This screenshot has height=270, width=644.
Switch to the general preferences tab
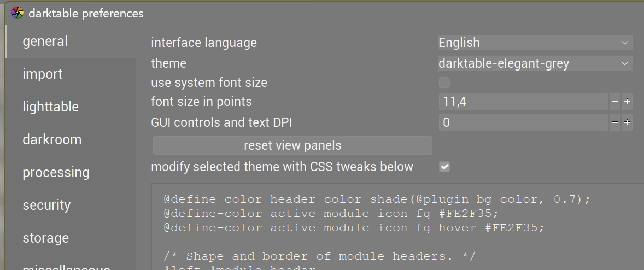click(45, 41)
